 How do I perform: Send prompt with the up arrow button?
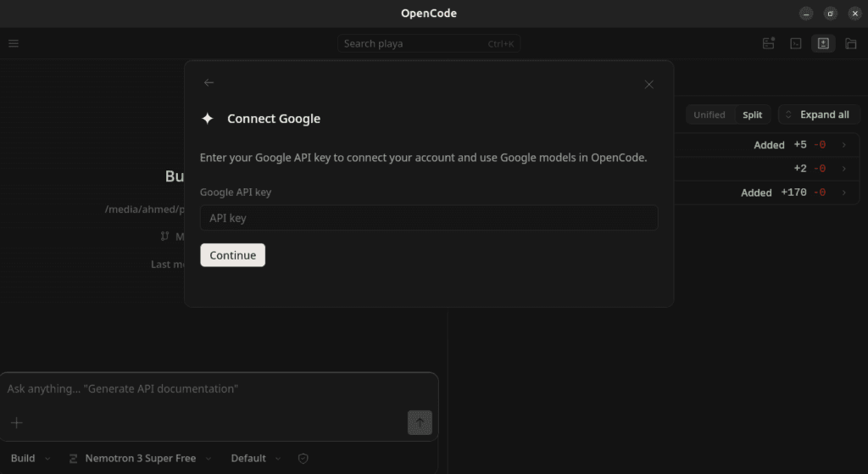[x=420, y=422]
